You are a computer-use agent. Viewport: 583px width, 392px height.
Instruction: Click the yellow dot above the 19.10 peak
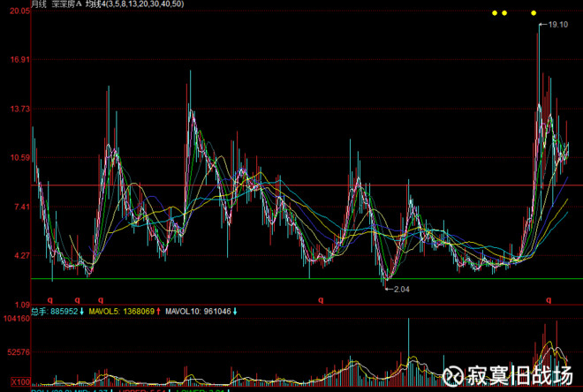pos(534,13)
